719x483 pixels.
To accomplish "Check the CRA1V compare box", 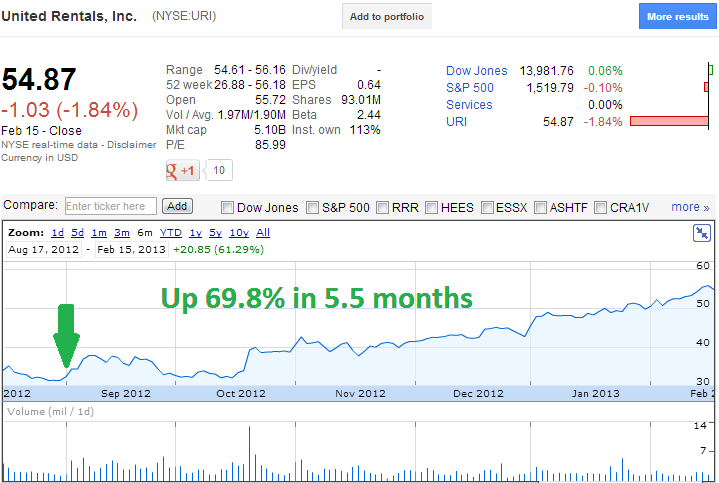I will 600,208.
